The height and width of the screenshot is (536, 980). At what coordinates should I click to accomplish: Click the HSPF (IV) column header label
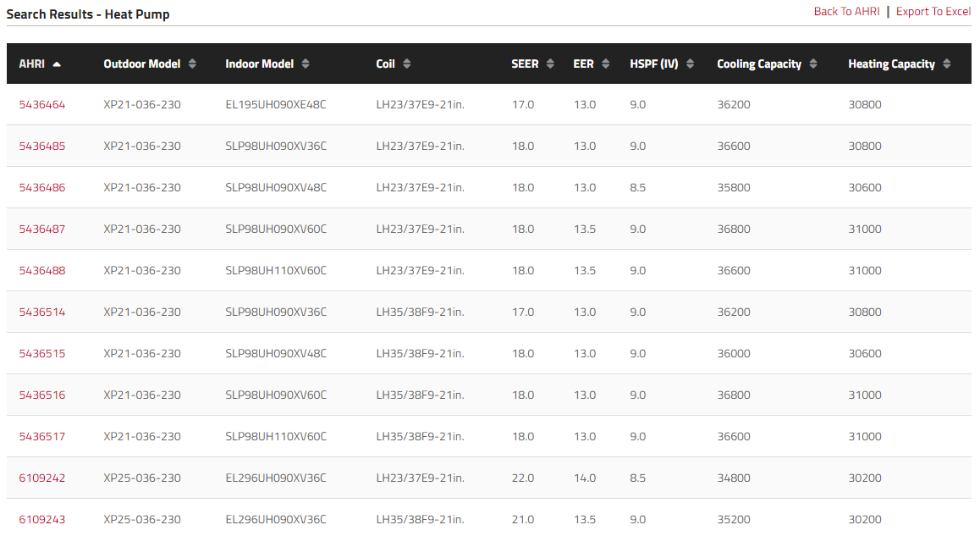653,64
